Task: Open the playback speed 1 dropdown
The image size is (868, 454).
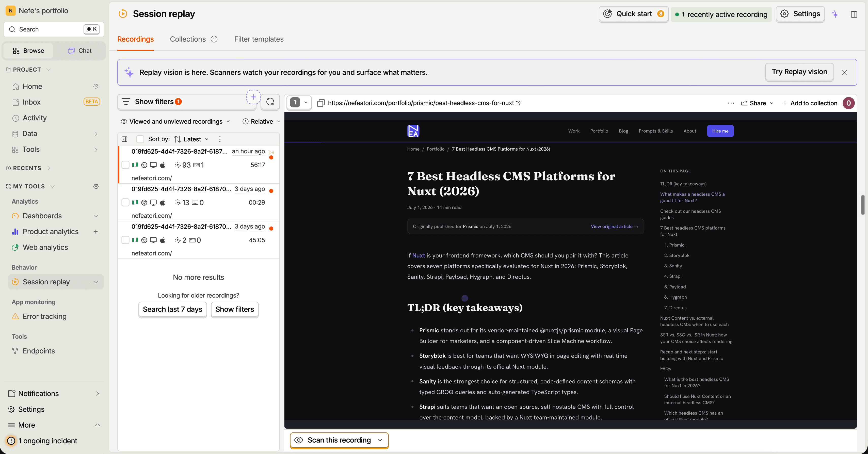Action: (299, 102)
